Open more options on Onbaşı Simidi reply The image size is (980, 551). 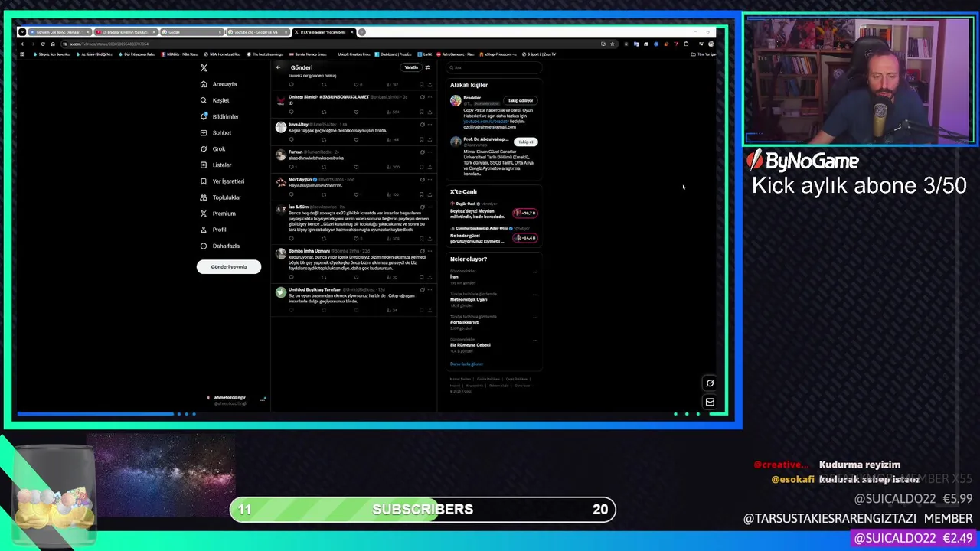(430, 97)
